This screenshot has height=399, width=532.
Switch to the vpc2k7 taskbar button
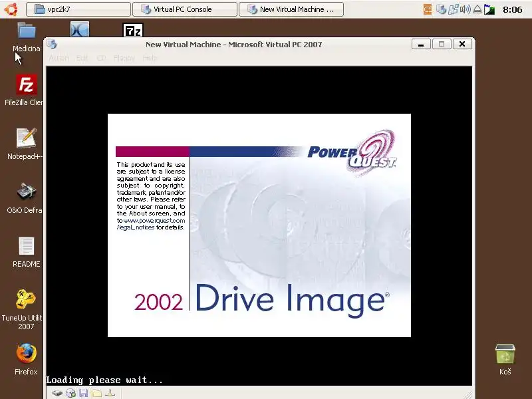point(78,9)
